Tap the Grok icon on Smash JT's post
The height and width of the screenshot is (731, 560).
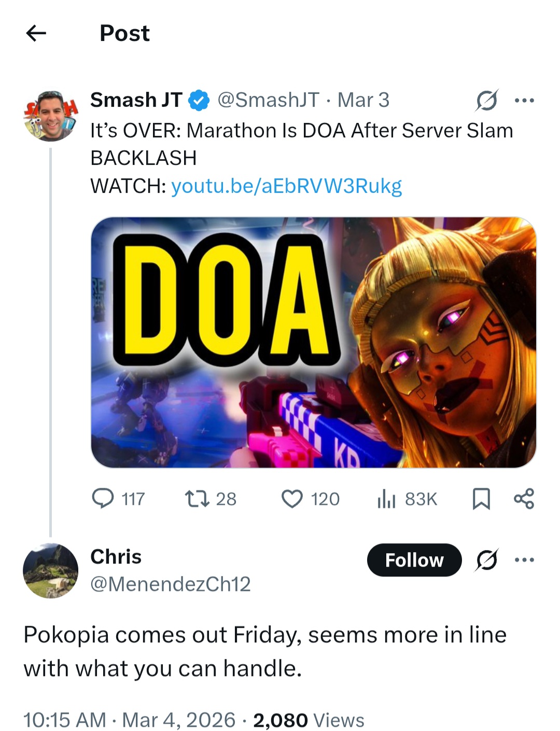pyautogui.click(x=486, y=100)
